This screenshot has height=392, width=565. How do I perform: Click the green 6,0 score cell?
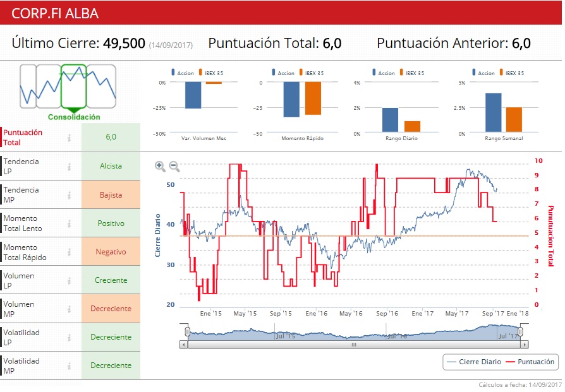111,137
